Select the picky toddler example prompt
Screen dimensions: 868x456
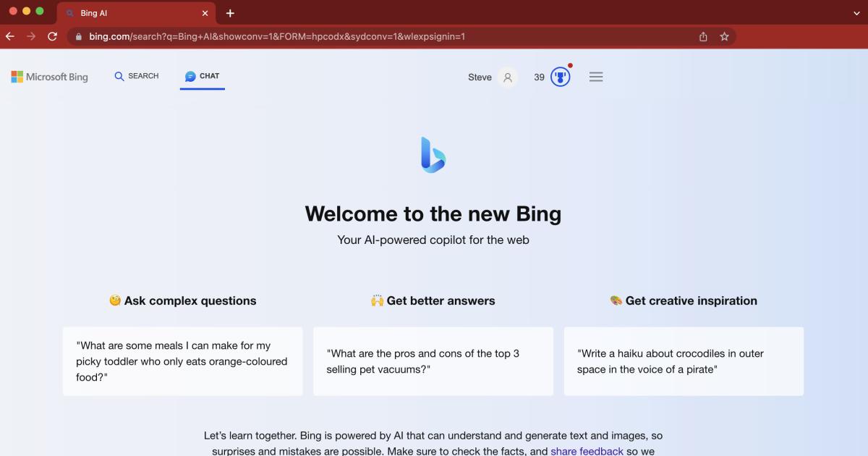182,360
